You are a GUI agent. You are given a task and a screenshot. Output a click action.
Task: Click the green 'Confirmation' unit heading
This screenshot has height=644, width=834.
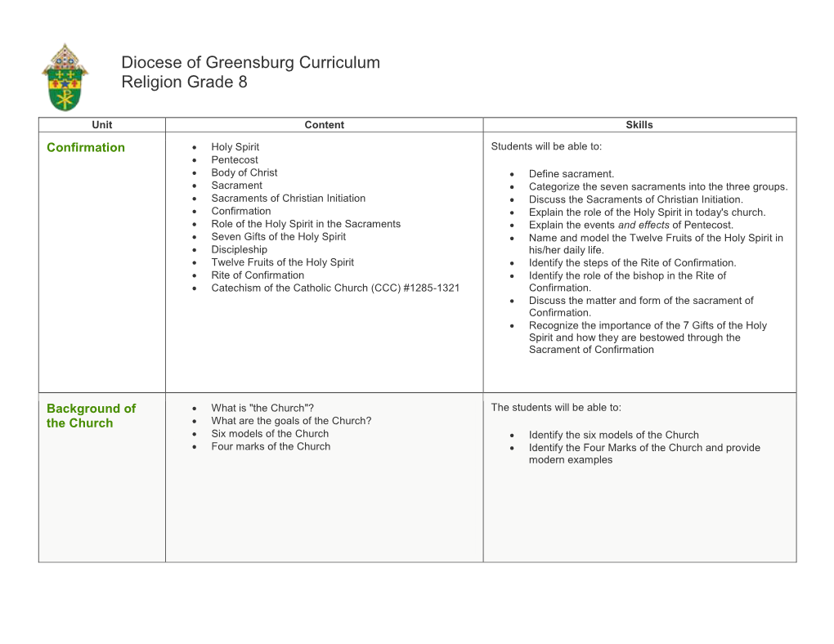(86, 148)
